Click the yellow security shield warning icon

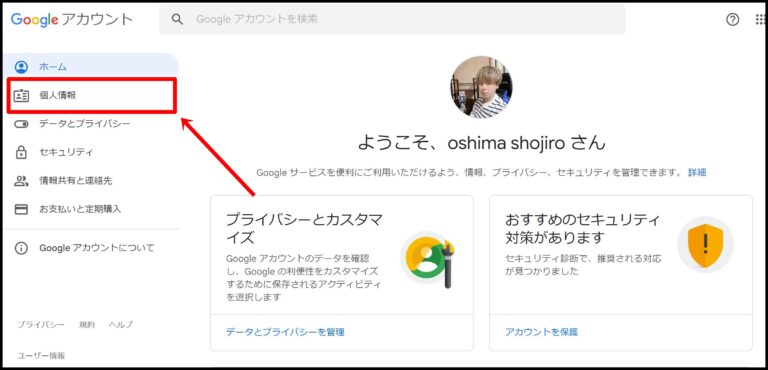pyautogui.click(x=705, y=245)
